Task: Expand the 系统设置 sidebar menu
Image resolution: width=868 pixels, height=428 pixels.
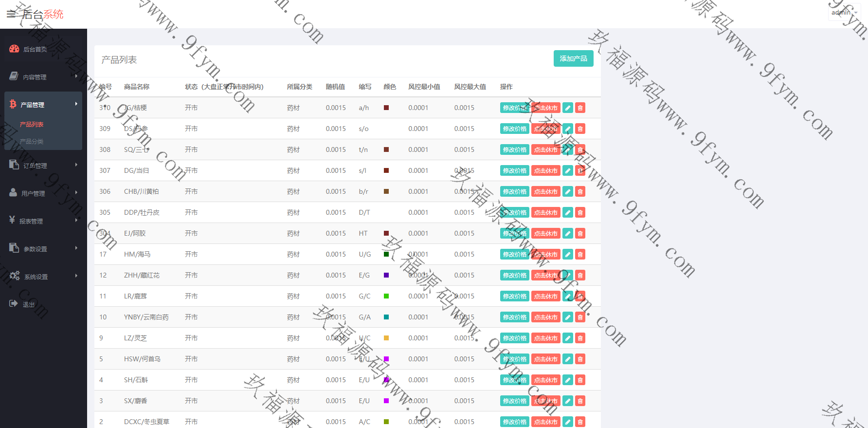Action: tap(43, 277)
